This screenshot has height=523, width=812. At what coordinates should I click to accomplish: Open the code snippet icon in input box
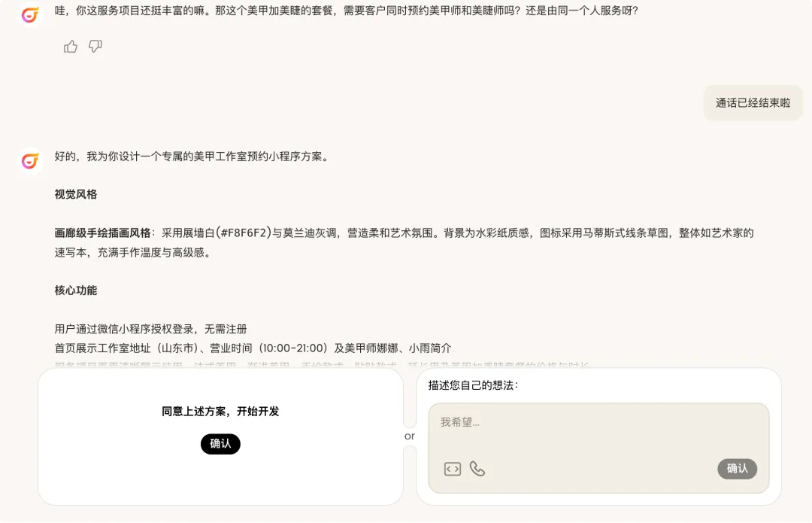pos(452,469)
